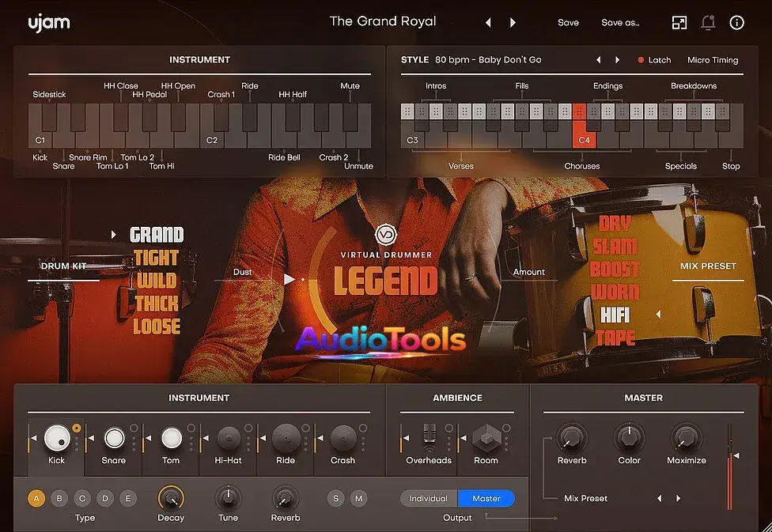772x532 pixels.
Task: Enable the Latch toggle
Action: point(653,59)
